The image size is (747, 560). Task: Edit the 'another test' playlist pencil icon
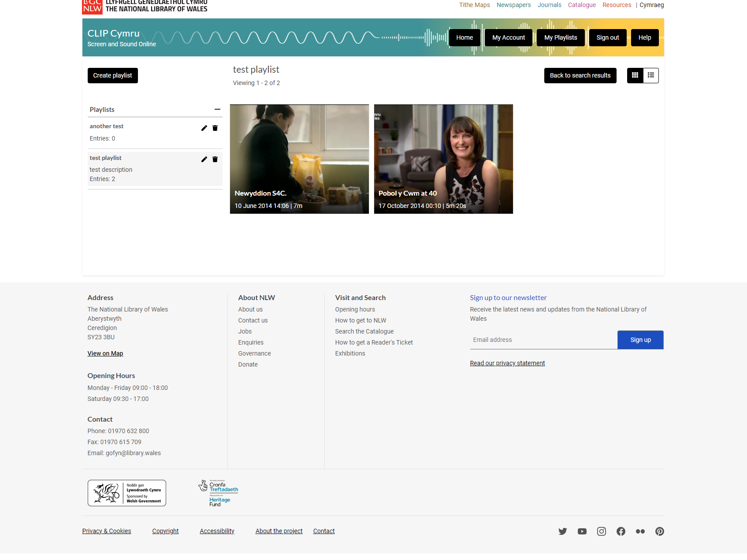tap(204, 128)
